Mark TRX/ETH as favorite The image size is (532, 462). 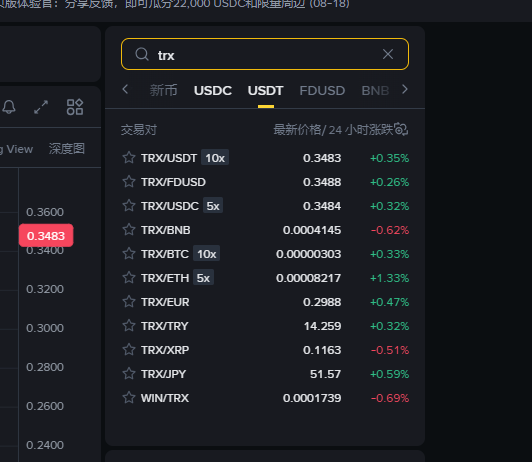(x=129, y=278)
